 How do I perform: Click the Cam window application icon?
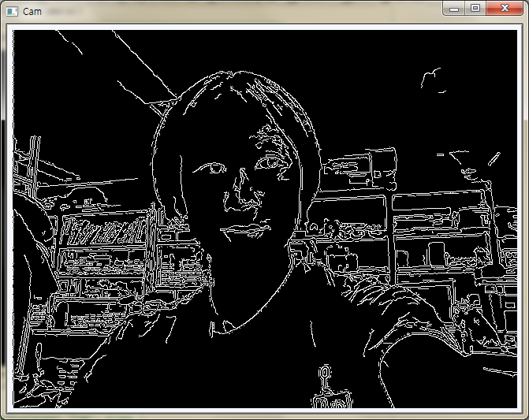coord(11,11)
